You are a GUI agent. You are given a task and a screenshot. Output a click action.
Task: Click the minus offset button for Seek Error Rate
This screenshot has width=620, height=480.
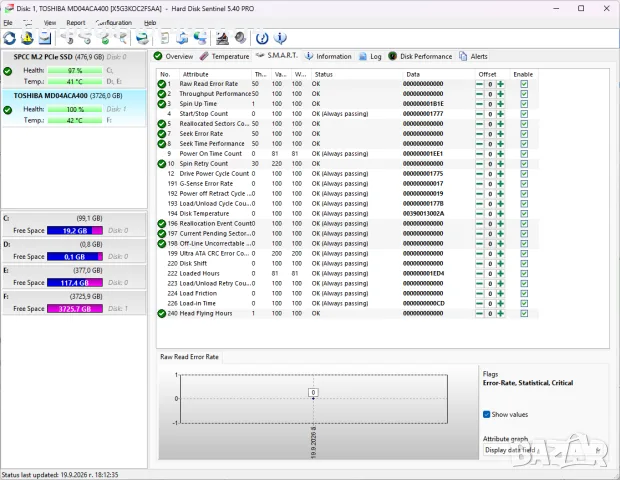479,134
